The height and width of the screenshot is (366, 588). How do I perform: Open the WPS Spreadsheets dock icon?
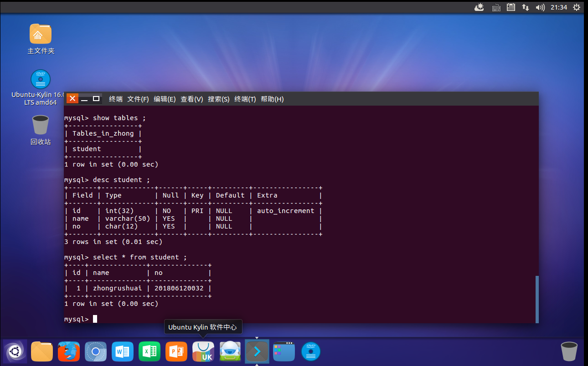point(150,351)
